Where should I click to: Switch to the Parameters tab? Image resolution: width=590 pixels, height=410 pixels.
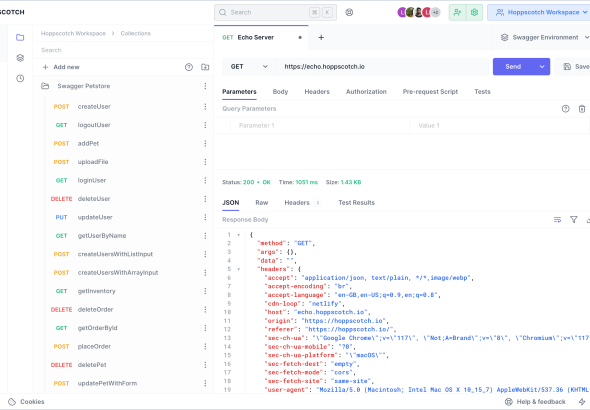(239, 91)
